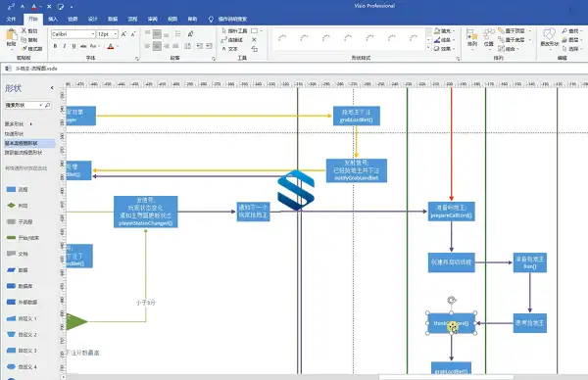Switch to the Design tab
The height and width of the screenshot is (380, 588).
click(93, 19)
